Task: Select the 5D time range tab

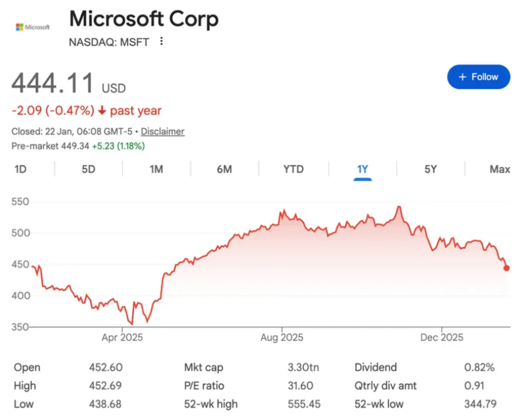Action: (88, 169)
